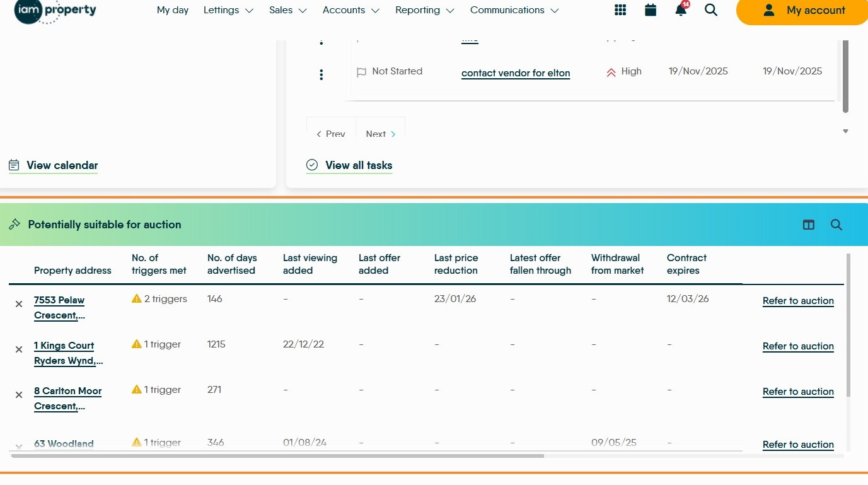Refer 7553 Pelaw Crescent to auction
Image resolution: width=868 pixels, height=485 pixels.
point(798,301)
